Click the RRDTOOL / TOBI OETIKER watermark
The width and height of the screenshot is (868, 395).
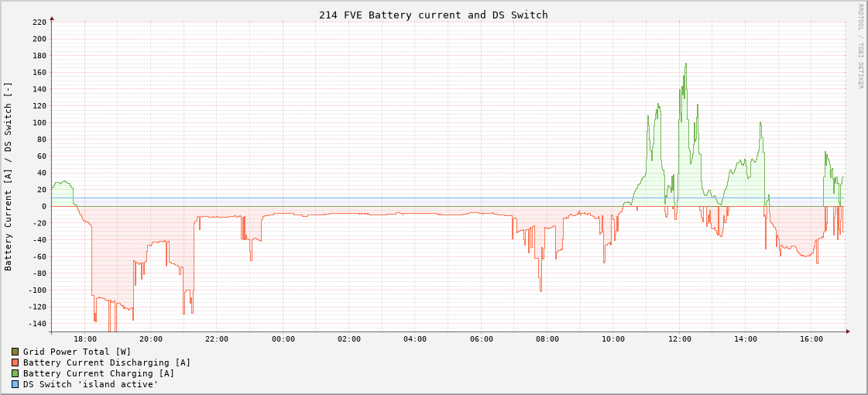pos(859,46)
